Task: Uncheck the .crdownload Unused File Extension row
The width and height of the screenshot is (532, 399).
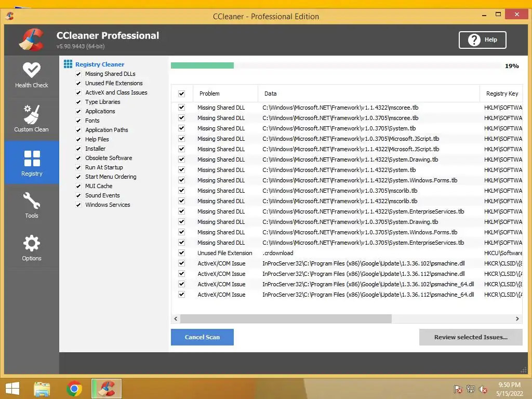Action: (181, 253)
